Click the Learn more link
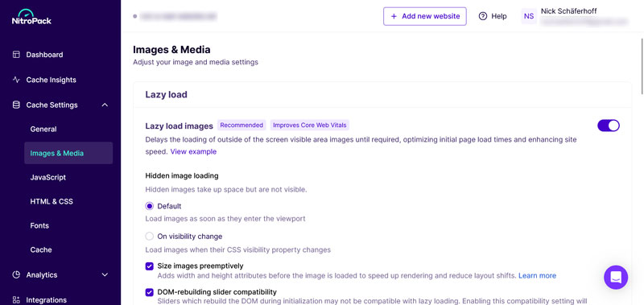This screenshot has height=305, width=644. point(537,275)
